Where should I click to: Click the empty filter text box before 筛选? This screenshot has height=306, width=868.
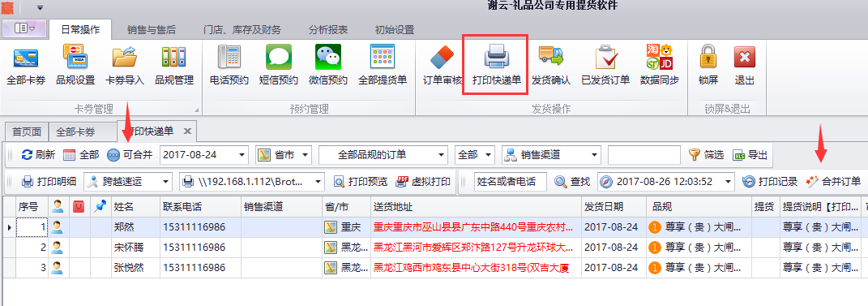644,155
